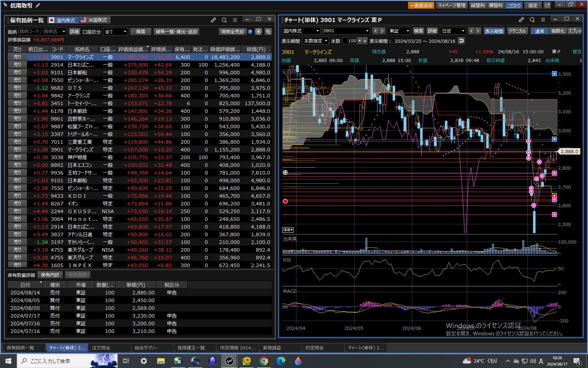
Task: Click white line marker circle at chart left
Action: coord(285,172)
